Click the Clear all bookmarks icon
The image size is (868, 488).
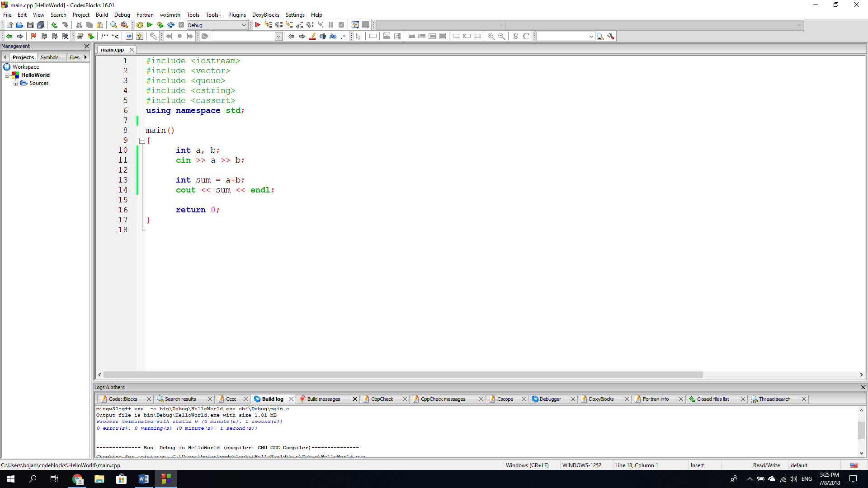point(65,36)
